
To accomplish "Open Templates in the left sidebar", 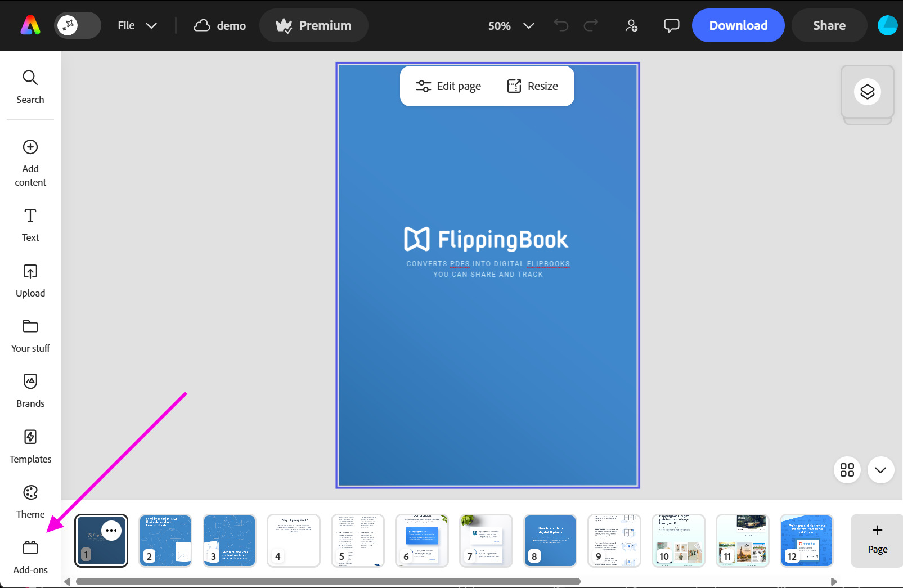I will coord(30,446).
